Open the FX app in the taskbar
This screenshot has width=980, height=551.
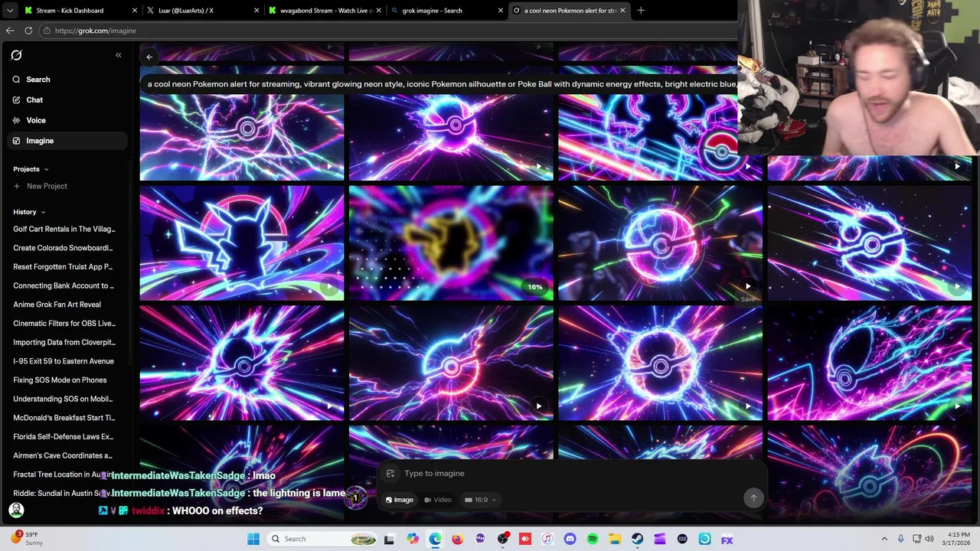(x=727, y=540)
